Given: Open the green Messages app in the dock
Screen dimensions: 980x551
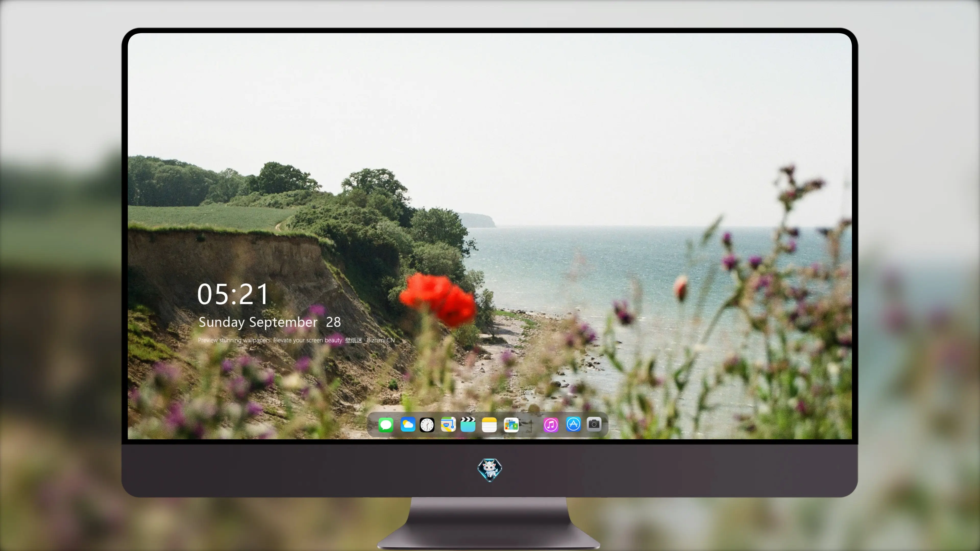Looking at the screenshot, I should (x=386, y=425).
